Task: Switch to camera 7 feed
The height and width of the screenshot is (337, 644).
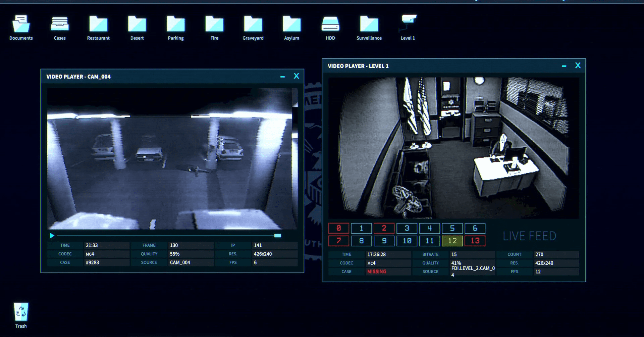Action: pyautogui.click(x=338, y=241)
